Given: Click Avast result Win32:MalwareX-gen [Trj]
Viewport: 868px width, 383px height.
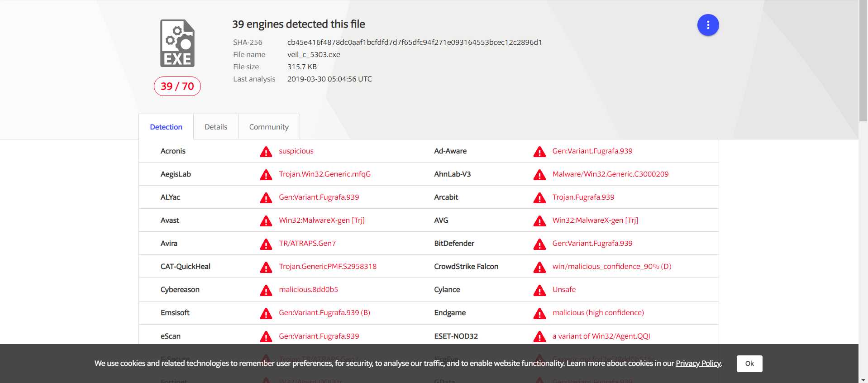Looking at the screenshot, I should pyautogui.click(x=321, y=220).
